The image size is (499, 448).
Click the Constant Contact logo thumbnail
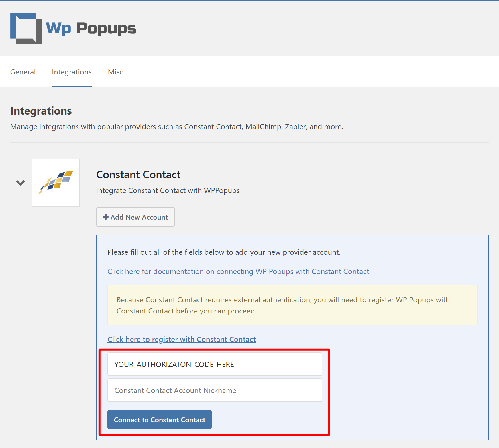point(56,183)
